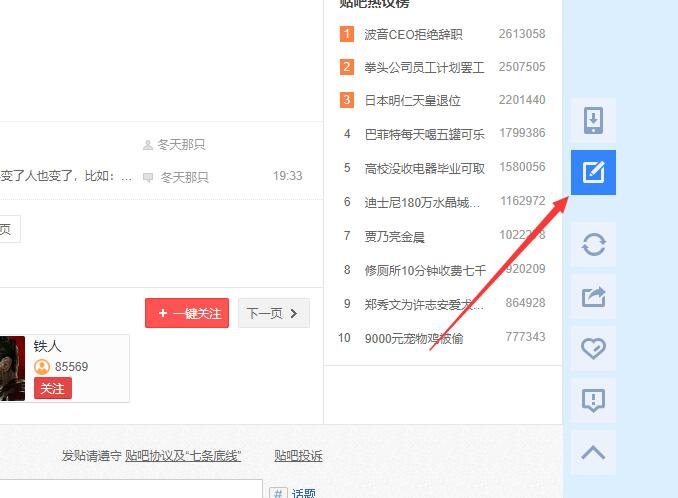Open hot topic 郑秀文为许志安爱犬
This screenshot has width=678, height=498.
(x=424, y=305)
